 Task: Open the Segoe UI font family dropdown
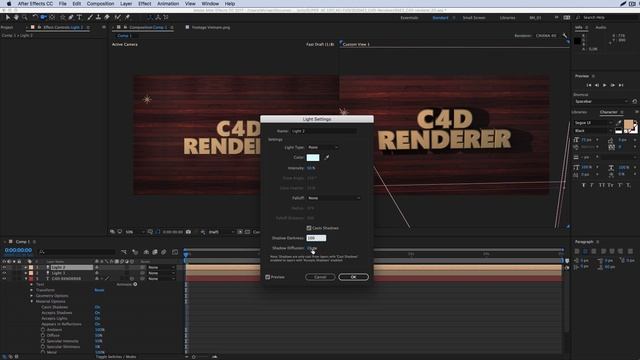tap(593, 122)
